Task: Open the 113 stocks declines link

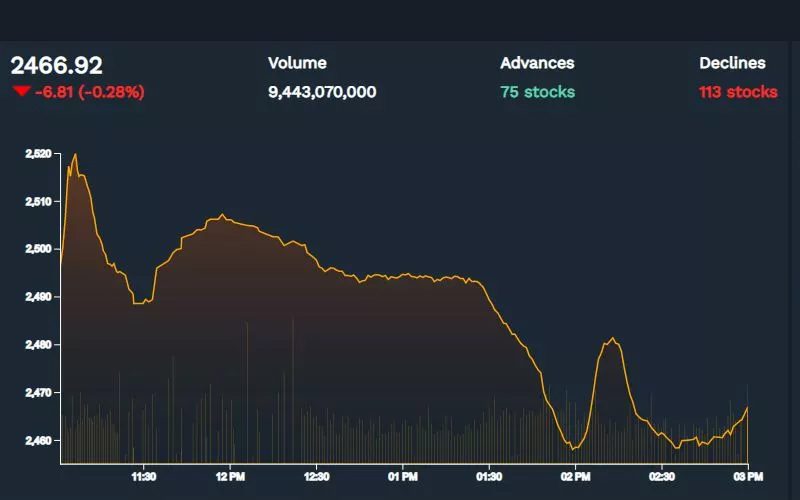Action: pos(738,92)
